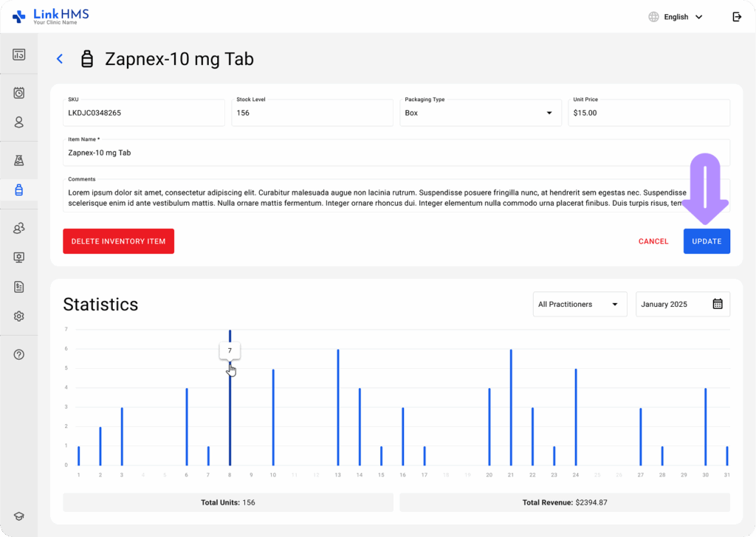756x537 pixels.
Task: Open the calendar icon in January 2025 field
Action: [x=718, y=304]
